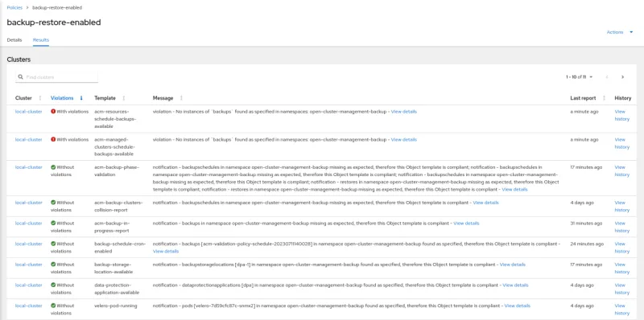Open the Actions dropdown menu
Viewport: 644px width, 320px height.
pos(620,32)
